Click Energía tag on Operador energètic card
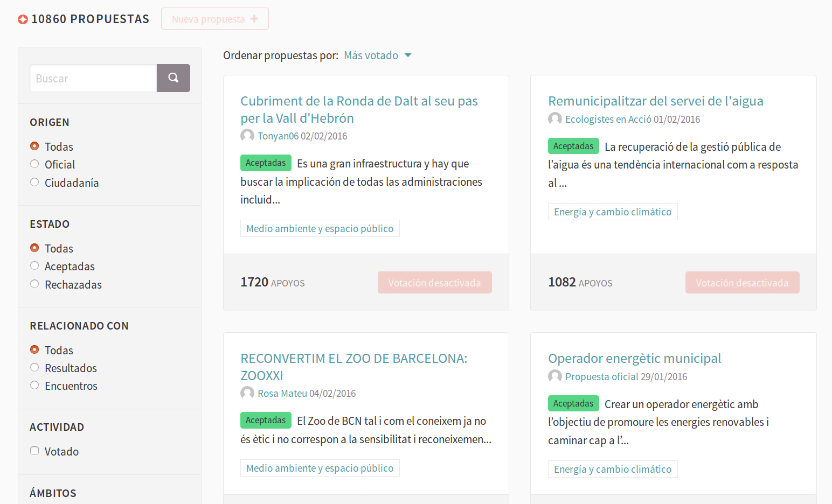This screenshot has height=504, width=832. (613, 469)
